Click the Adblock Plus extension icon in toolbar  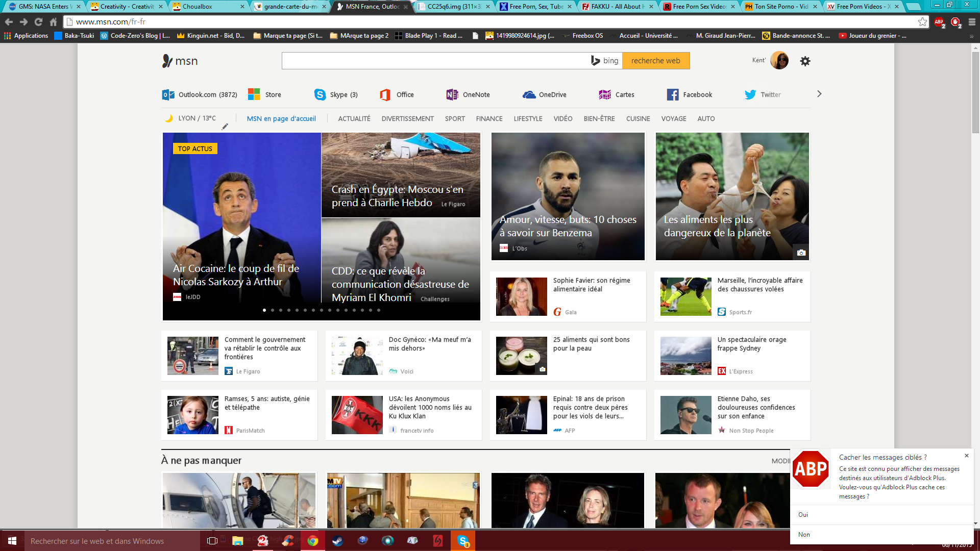pyautogui.click(x=939, y=22)
